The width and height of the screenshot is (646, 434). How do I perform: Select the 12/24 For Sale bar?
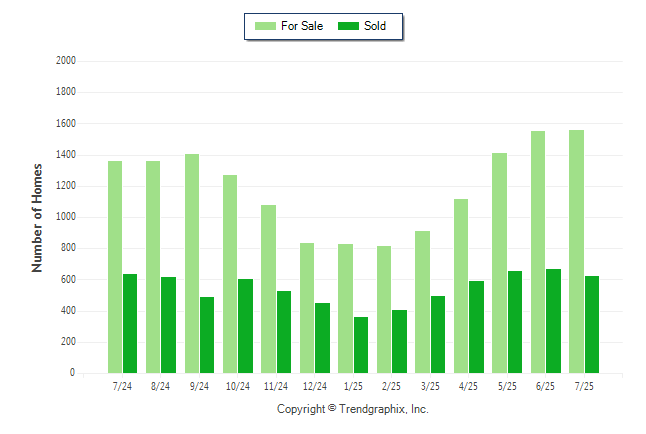click(x=307, y=308)
